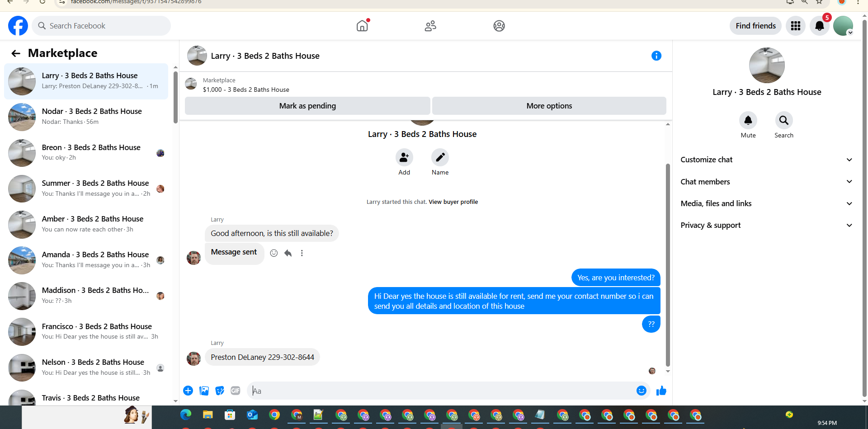Screen dimensions: 868x429
Task: Open More options for the listing
Action: [x=549, y=106]
